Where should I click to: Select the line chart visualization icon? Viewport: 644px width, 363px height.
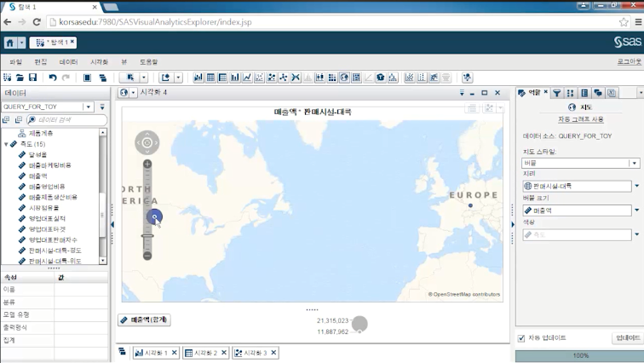[x=247, y=78]
